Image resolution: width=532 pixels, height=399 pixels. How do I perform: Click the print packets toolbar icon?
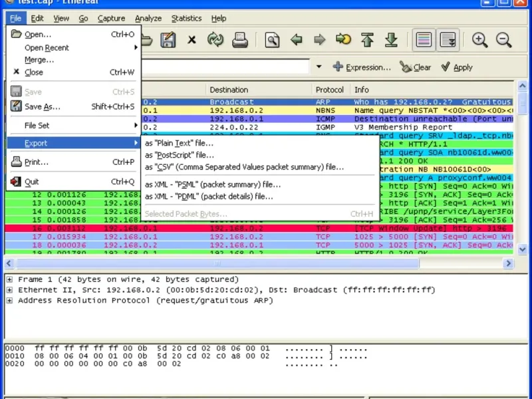point(239,40)
